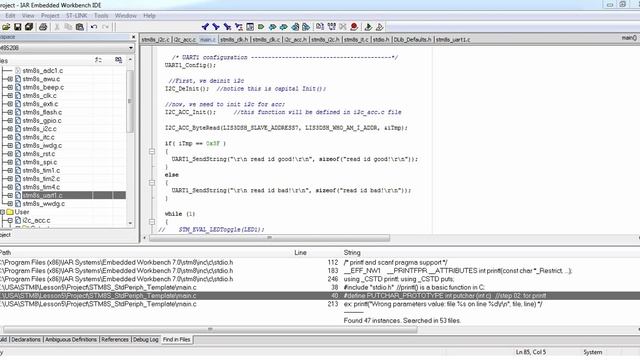640x360 pixels.
Task: Click the Copy toolbar icon
Action: 68,27
